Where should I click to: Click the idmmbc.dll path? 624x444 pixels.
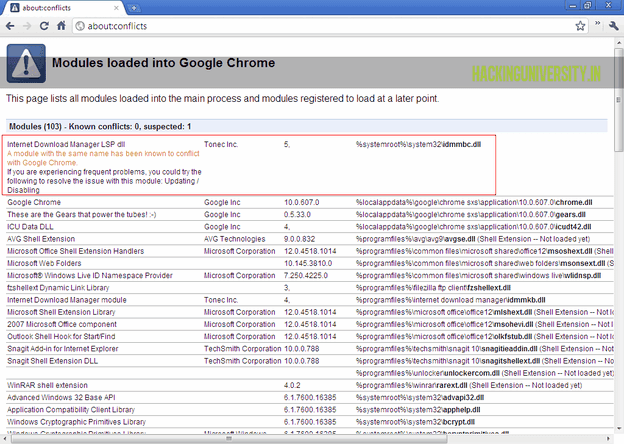click(x=418, y=144)
